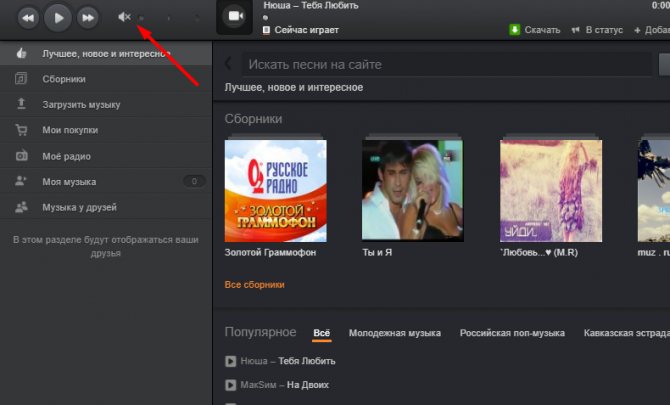Toggle the muted speaker icon
The width and height of the screenshot is (670, 405).
pos(124,17)
